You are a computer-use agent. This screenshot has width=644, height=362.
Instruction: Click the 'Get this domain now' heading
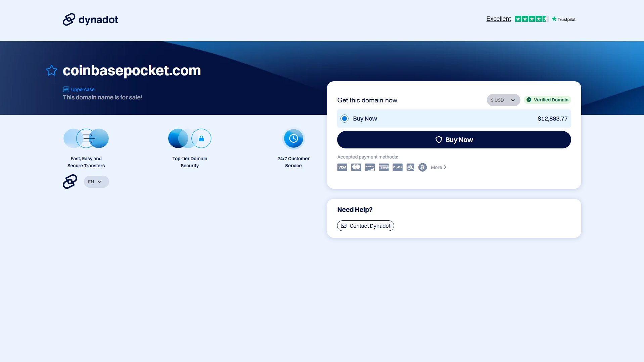tap(367, 100)
